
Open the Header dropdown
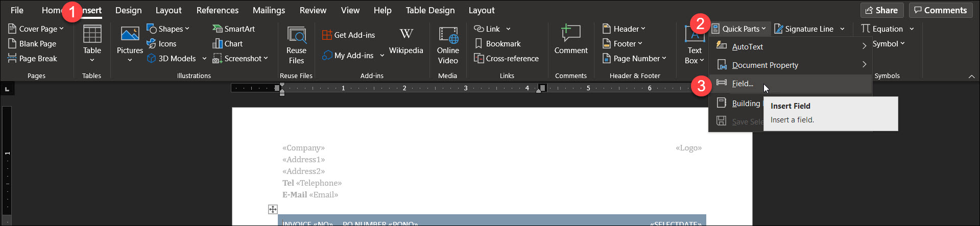(x=624, y=29)
